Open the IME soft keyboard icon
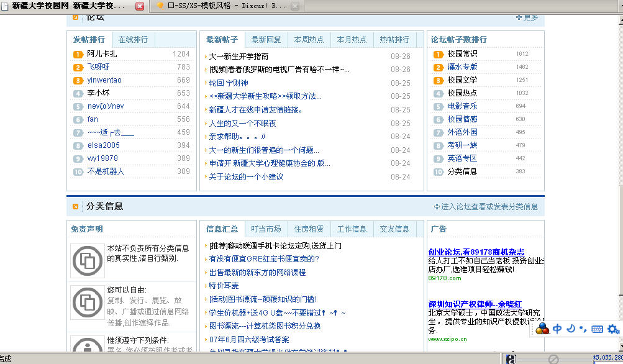The width and height of the screenshot is (623, 364). 598,329
